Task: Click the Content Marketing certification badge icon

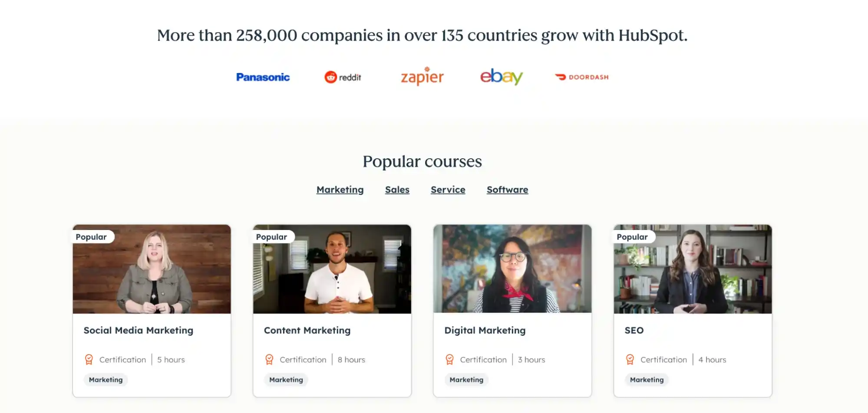Action: click(269, 360)
